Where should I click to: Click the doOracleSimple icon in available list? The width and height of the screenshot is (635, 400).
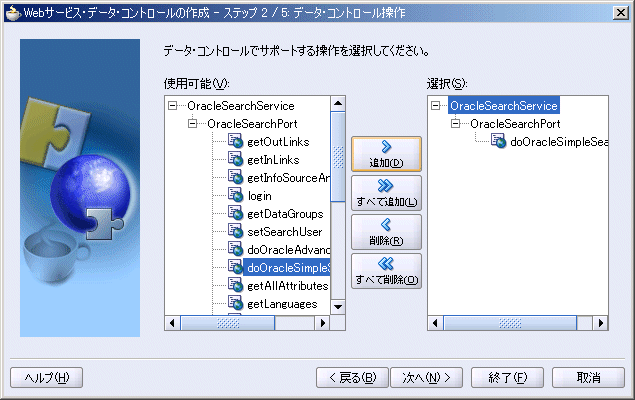[235, 267]
